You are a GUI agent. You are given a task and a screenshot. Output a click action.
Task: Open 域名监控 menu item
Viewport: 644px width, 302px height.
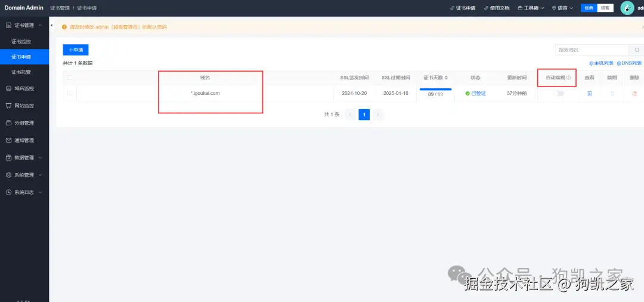pos(24,88)
